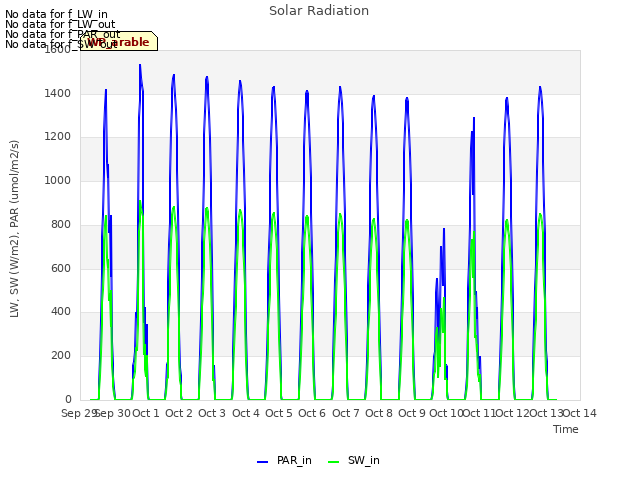Click the Oct 8 x-axis tick label
640x480 pixels.
tap(379, 413)
